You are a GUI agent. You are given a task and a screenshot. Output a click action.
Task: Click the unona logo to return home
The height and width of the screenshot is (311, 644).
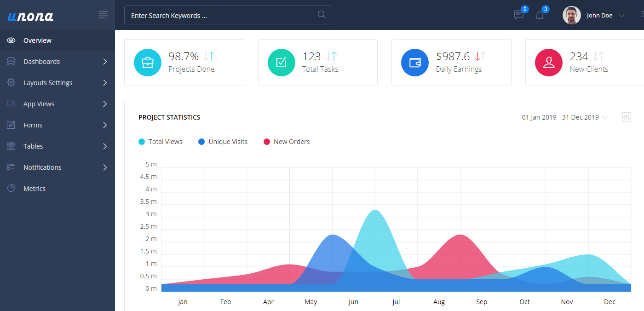[x=29, y=15]
